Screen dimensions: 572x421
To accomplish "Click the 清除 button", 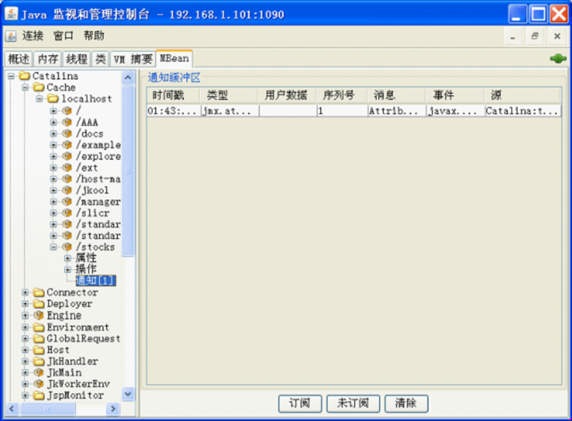I will [x=406, y=403].
